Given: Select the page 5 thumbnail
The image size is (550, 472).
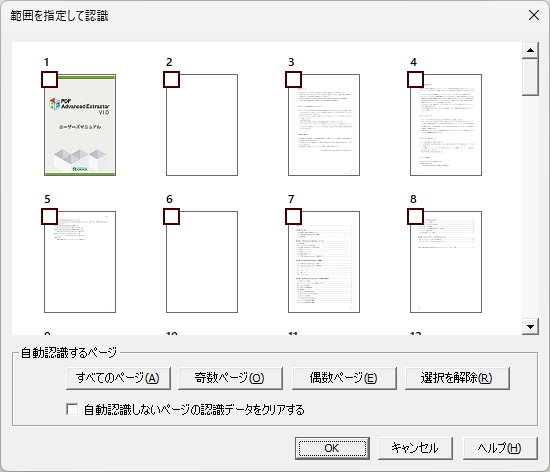Looking at the screenshot, I should coord(80,262).
